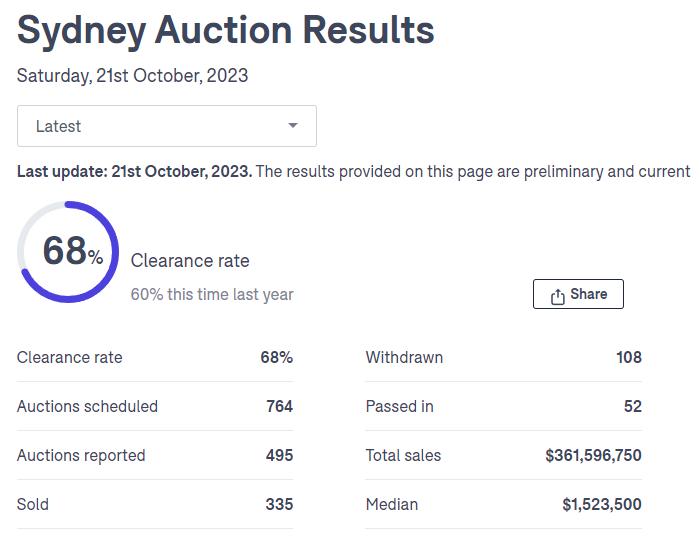Select the Sold count 335

(279, 504)
